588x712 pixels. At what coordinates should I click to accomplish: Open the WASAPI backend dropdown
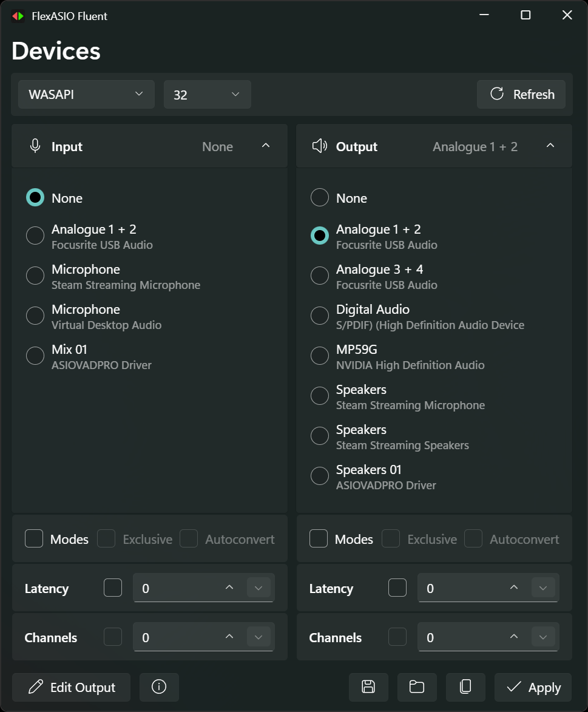86,95
